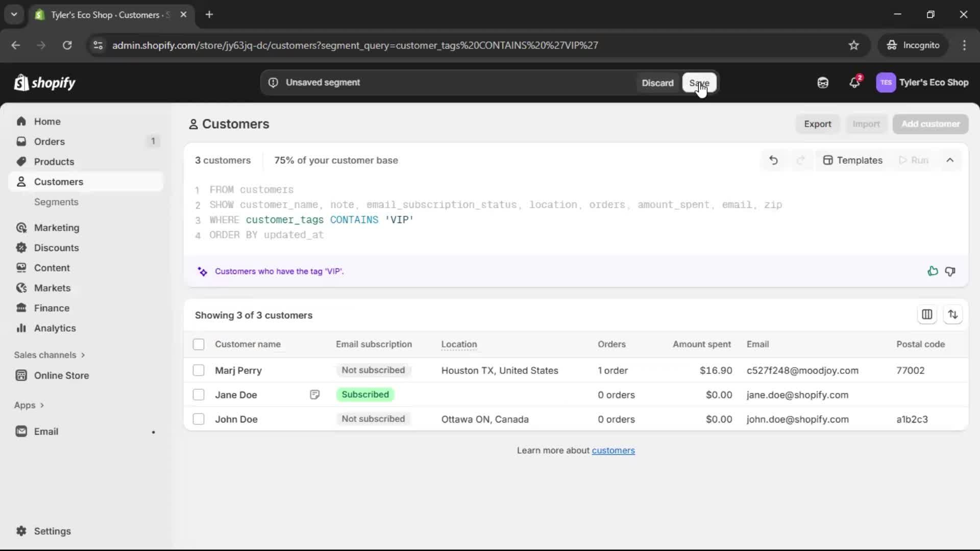Click the sort arrows icon

point(952,315)
